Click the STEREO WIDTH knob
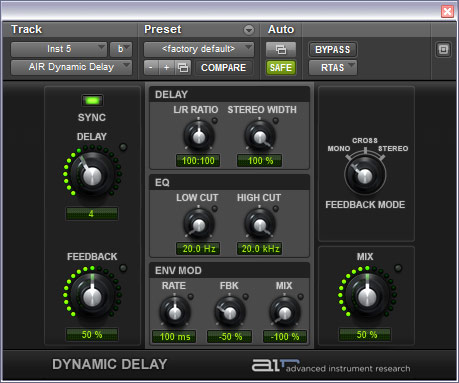 [260, 136]
